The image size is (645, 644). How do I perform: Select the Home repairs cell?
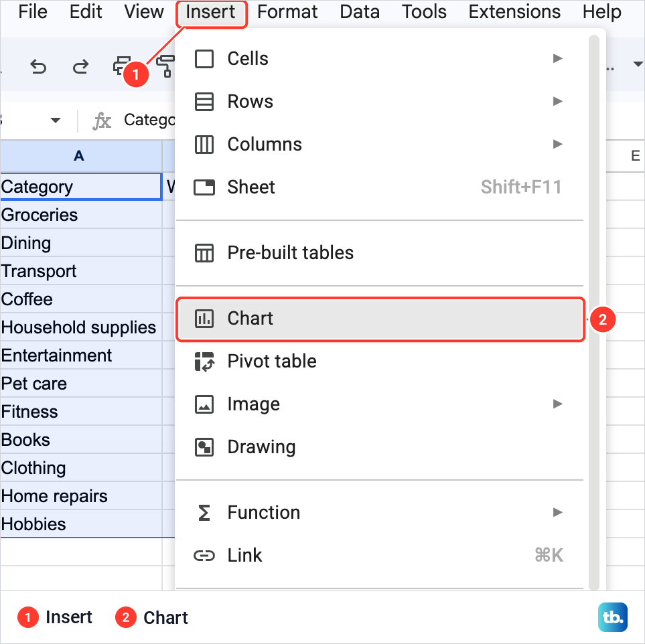pyautogui.click(x=80, y=496)
